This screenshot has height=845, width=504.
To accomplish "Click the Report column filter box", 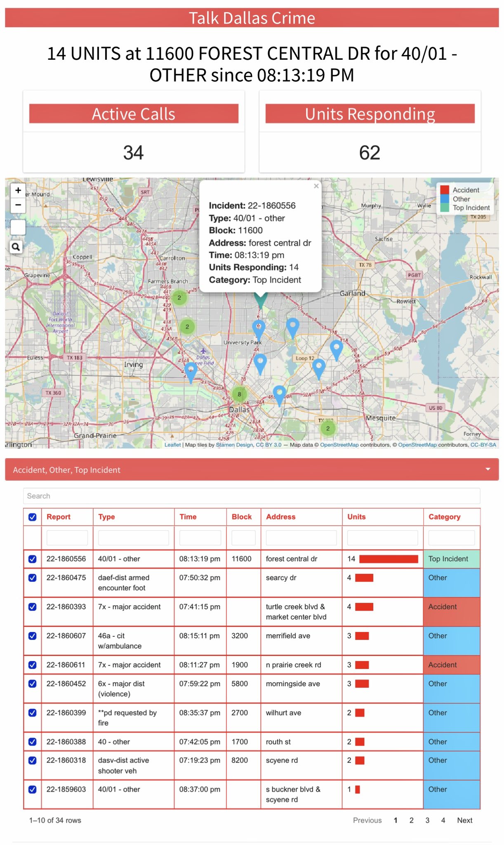I will pyautogui.click(x=67, y=538).
